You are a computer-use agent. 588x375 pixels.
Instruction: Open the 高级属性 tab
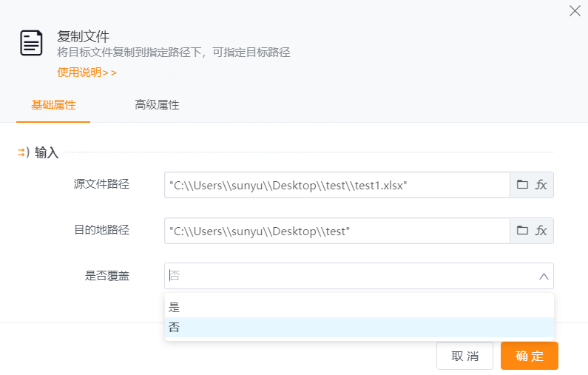click(157, 105)
